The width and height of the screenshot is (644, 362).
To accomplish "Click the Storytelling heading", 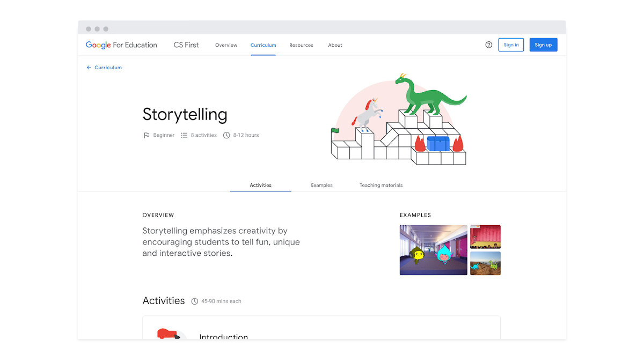I will click(x=185, y=114).
